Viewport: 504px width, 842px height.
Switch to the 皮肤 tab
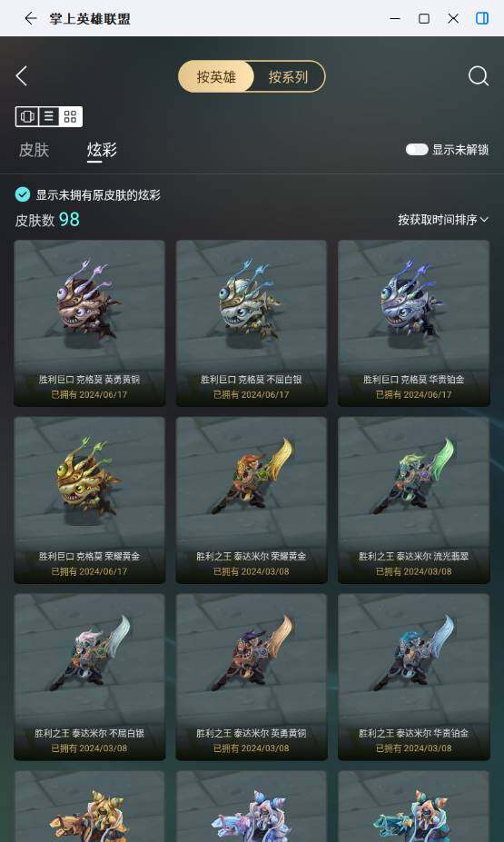tap(34, 150)
